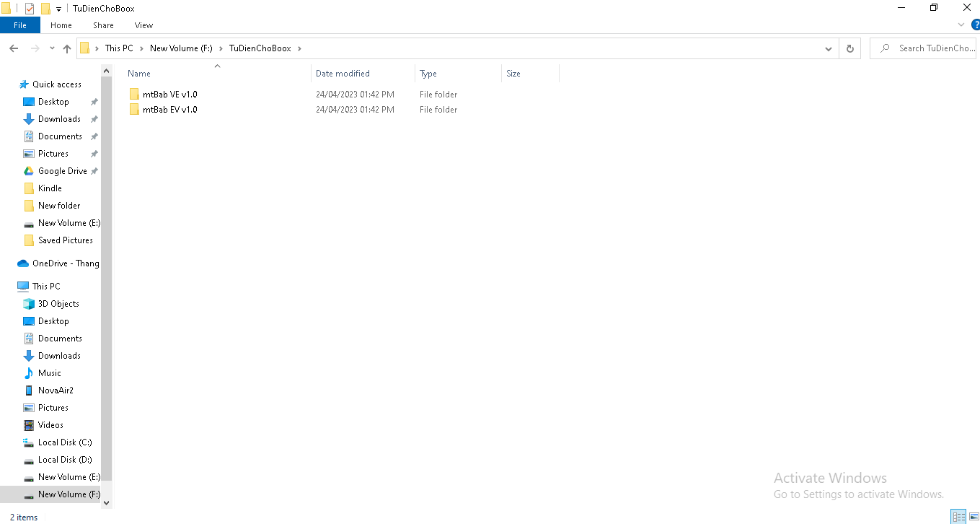Go up one folder level
The height and width of the screenshot is (524, 980).
point(67,48)
